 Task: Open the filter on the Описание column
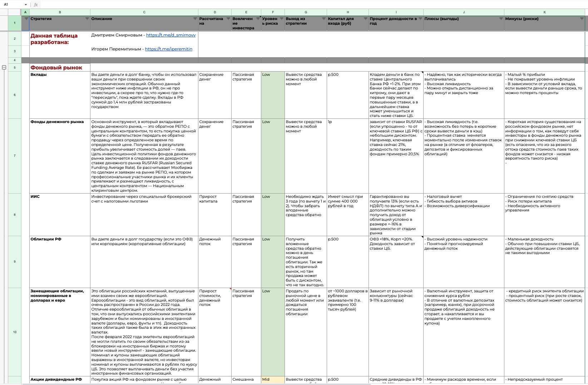(x=195, y=19)
